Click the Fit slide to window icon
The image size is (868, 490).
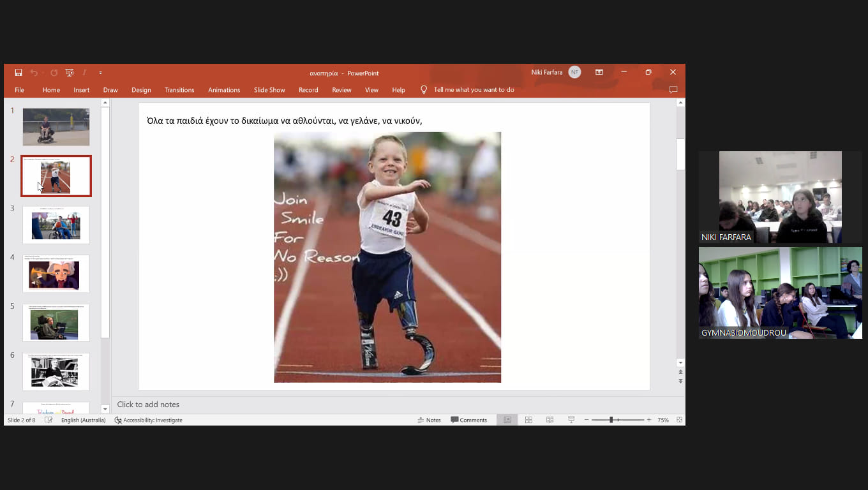click(x=679, y=420)
